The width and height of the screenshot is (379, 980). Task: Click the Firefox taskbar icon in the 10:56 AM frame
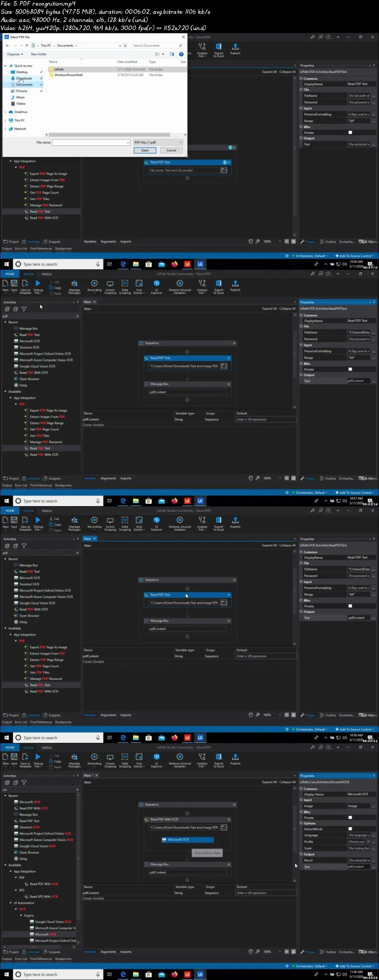point(174,264)
